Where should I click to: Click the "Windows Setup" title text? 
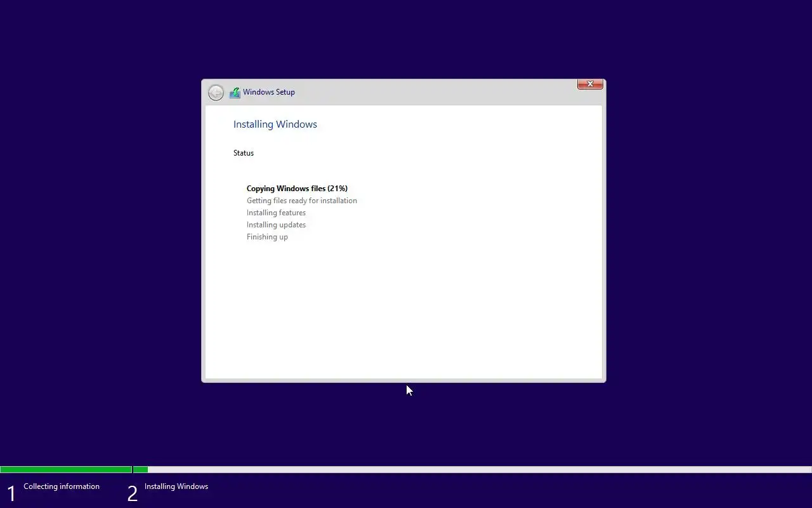coord(269,92)
